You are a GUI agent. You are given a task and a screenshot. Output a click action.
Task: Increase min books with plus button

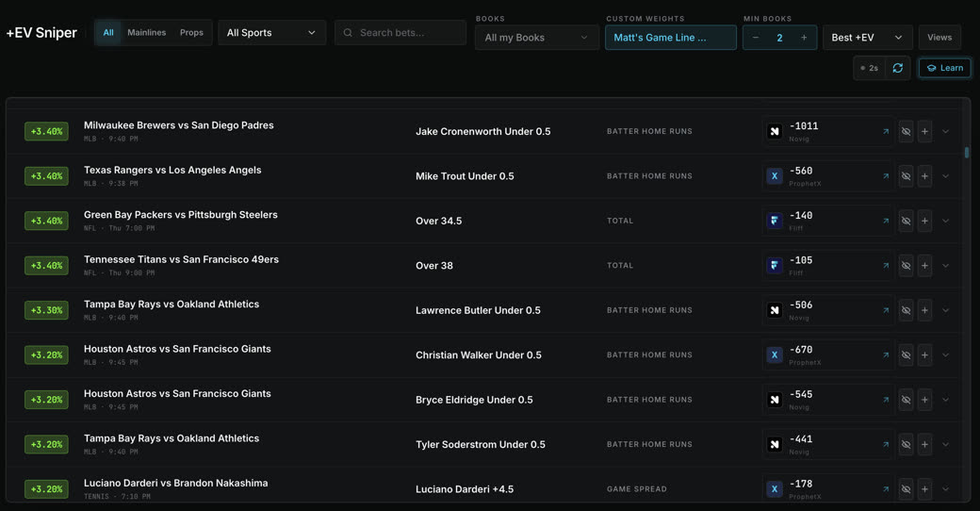pos(804,38)
